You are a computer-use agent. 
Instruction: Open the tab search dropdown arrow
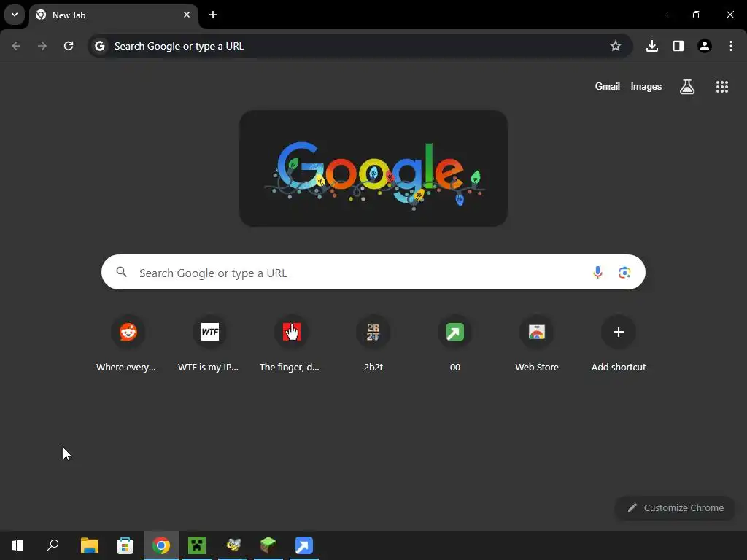click(x=15, y=15)
